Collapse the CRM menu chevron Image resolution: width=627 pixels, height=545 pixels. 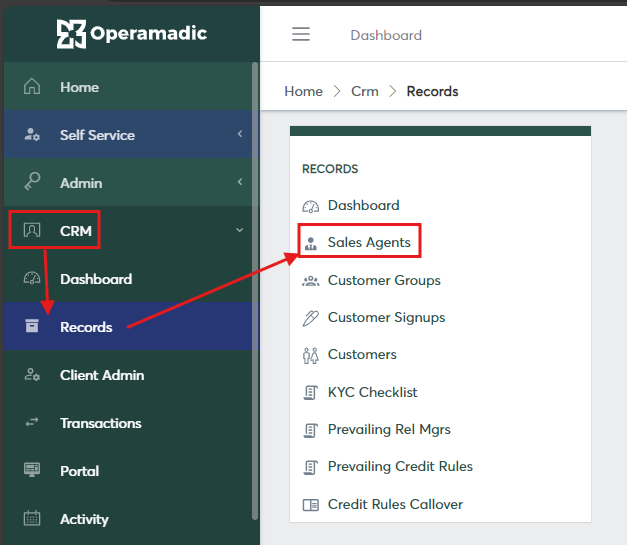240,230
